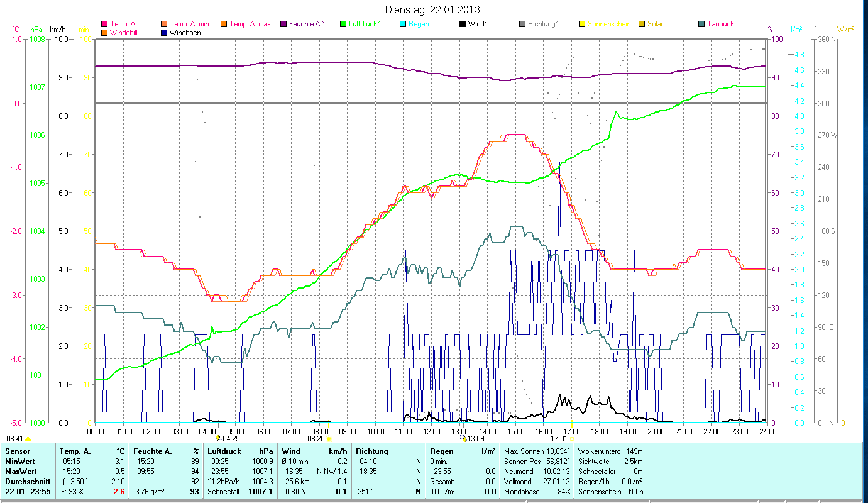The image size is (868, 503).
Task: Click the l/m² axis unit label above the chart
Action: coord(796,30)
